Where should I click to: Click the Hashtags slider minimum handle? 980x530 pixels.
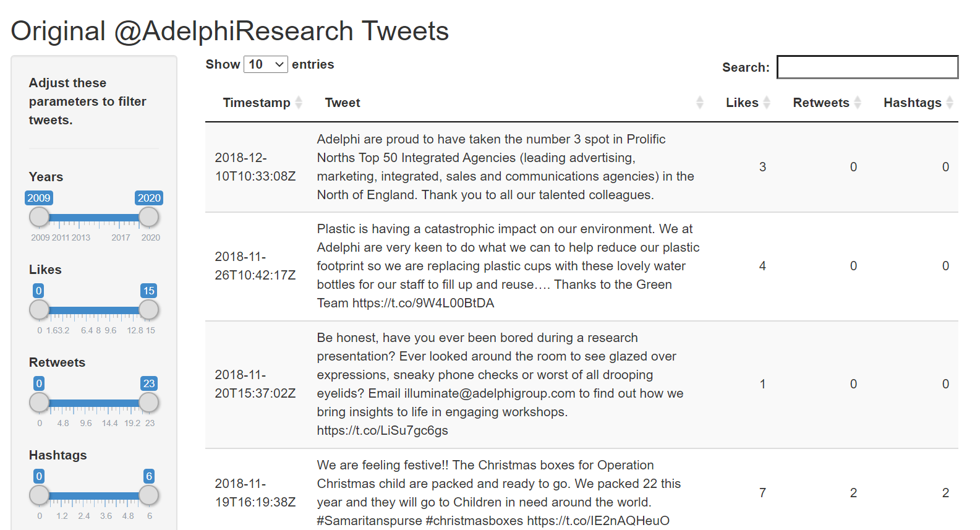40,495
